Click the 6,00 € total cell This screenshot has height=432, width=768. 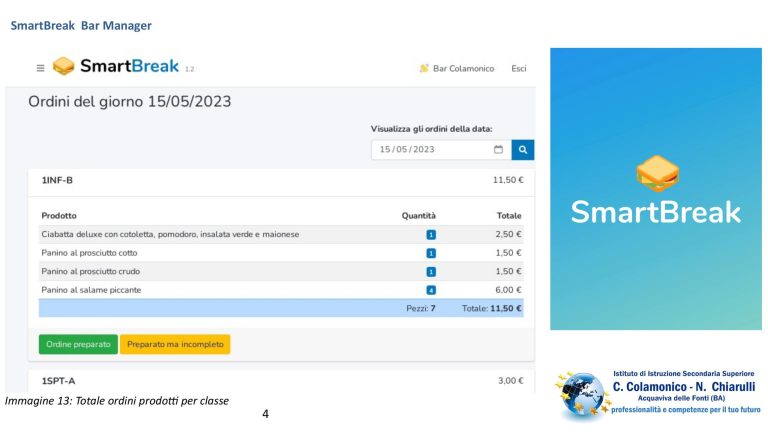tap(508, 290)
